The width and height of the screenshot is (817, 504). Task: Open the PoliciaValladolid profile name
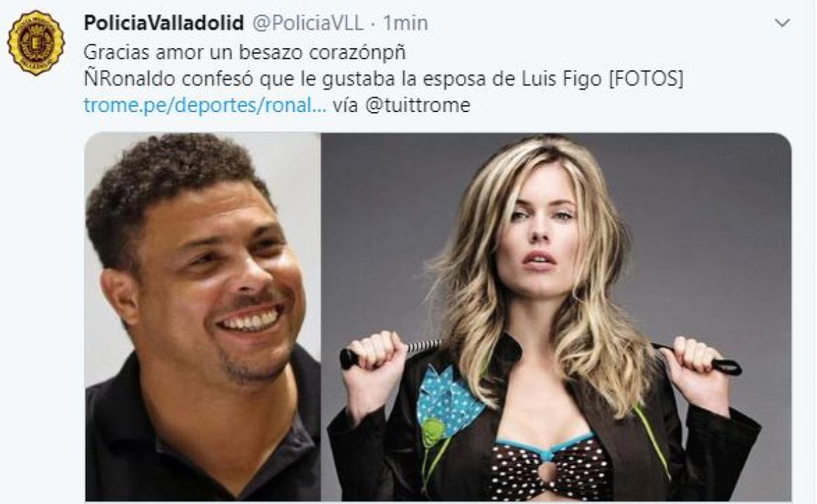click(x=164, y=24)
